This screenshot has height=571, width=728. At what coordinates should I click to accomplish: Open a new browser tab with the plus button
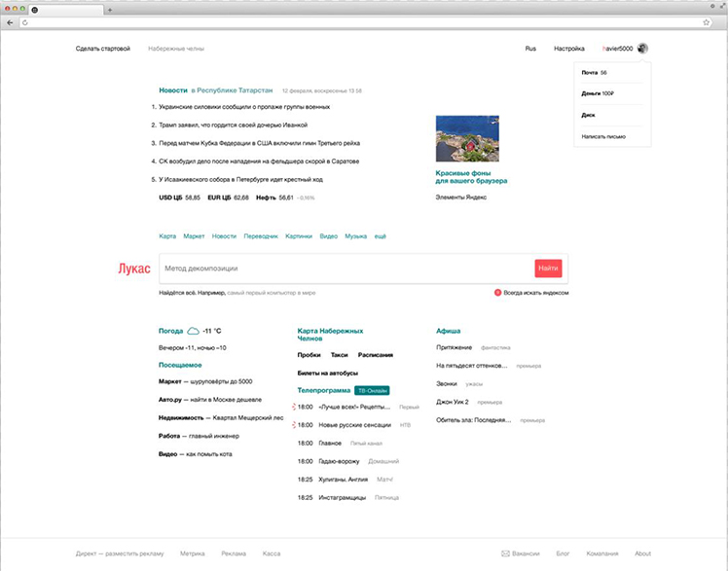point(110,10)
